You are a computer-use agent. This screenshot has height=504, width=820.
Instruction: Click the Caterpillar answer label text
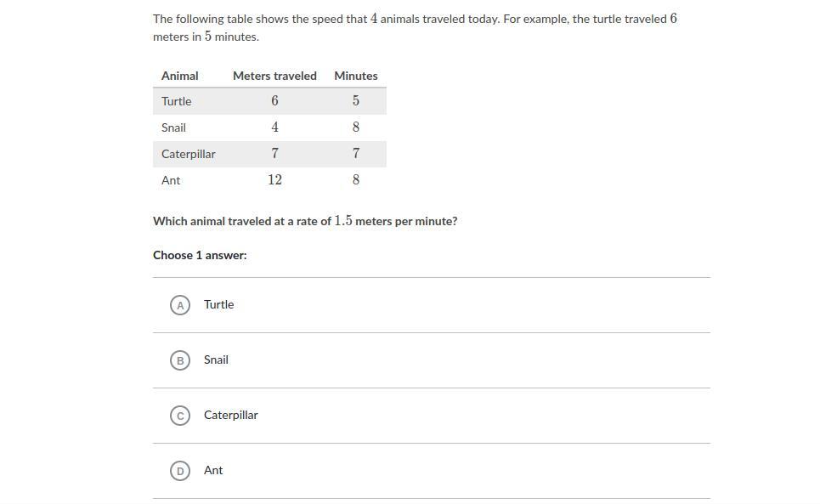230,415
